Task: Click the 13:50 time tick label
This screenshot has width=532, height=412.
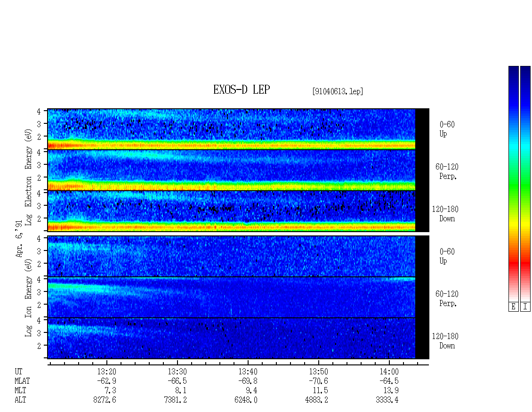Action: pos(318,372)
